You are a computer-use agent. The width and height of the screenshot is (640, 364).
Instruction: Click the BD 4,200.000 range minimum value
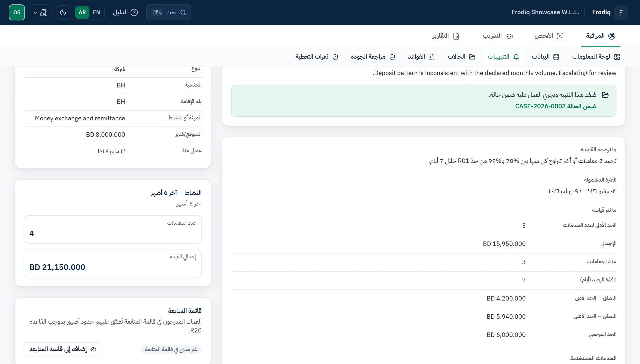pos(506,298)
